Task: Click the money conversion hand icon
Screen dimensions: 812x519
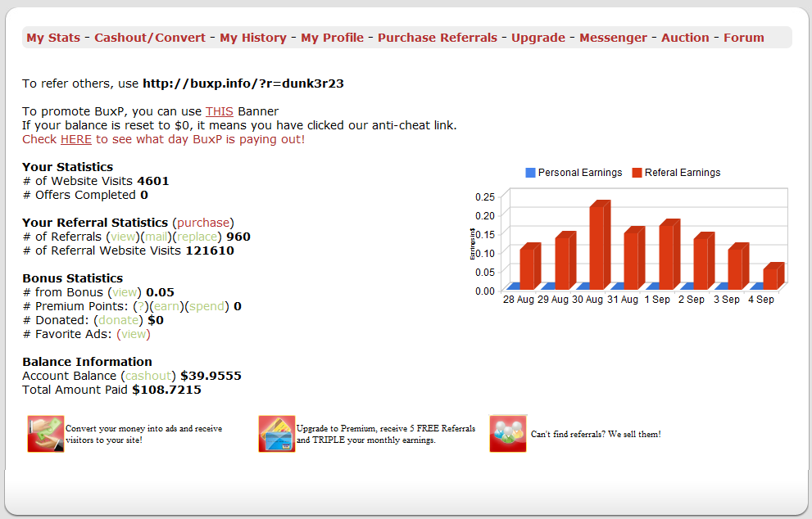Action: click(46, 434)
